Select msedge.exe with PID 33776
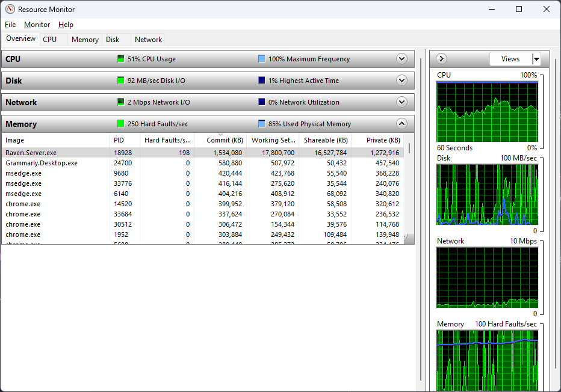Viewport: 561px width, 392px height. point(203,183)
